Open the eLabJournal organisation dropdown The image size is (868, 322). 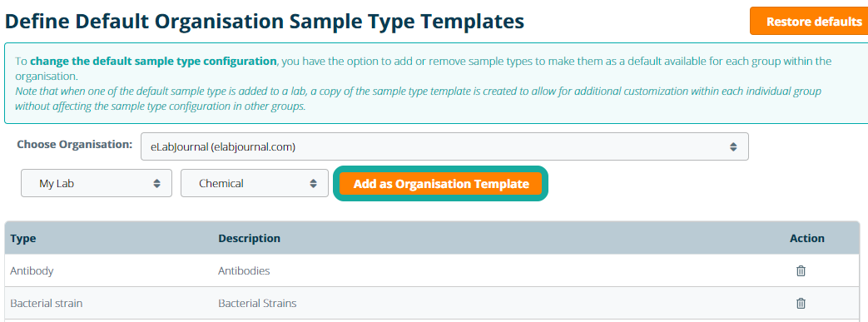tap(444, 146)
